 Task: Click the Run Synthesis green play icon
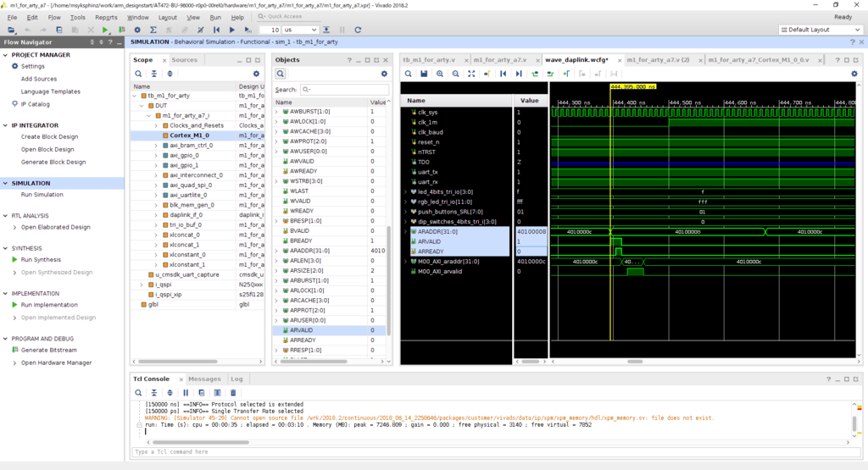coord(15,259)
